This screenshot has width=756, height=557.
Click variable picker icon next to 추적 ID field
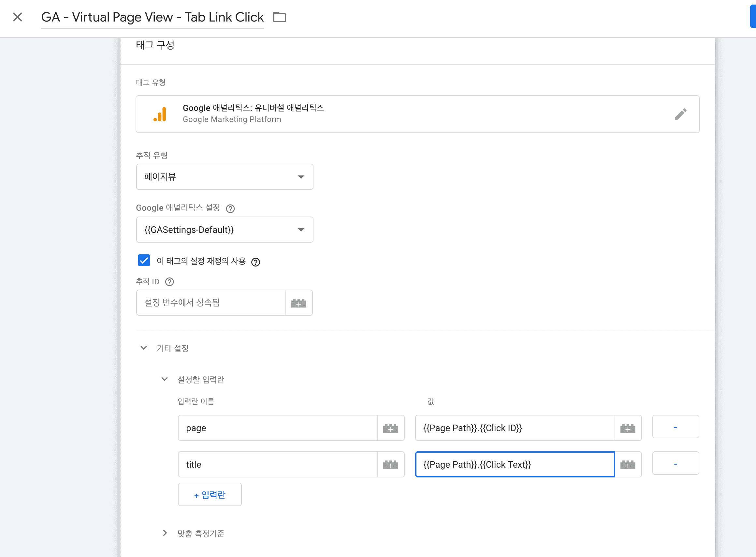click(x=298, y=303)
